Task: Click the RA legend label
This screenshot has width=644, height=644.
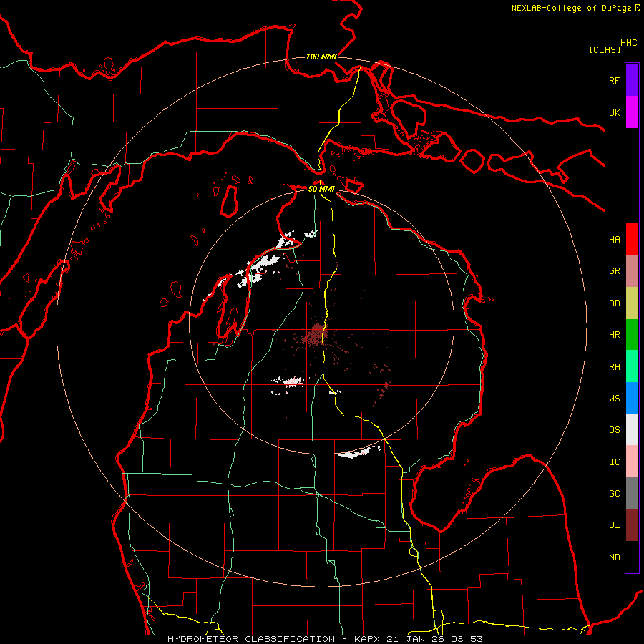Action: pyautogui.click(x=614, y=367)
